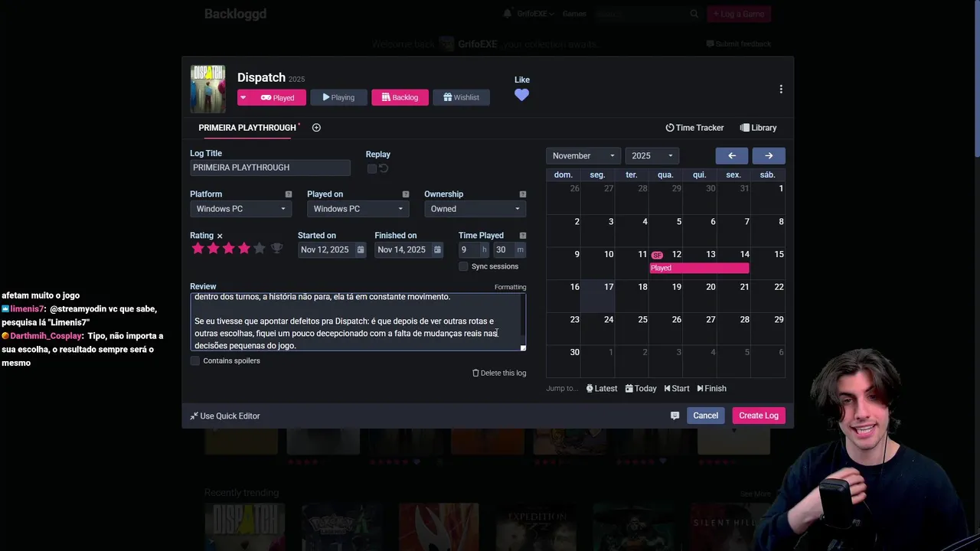Check Contains spoilers

(195, 360)
